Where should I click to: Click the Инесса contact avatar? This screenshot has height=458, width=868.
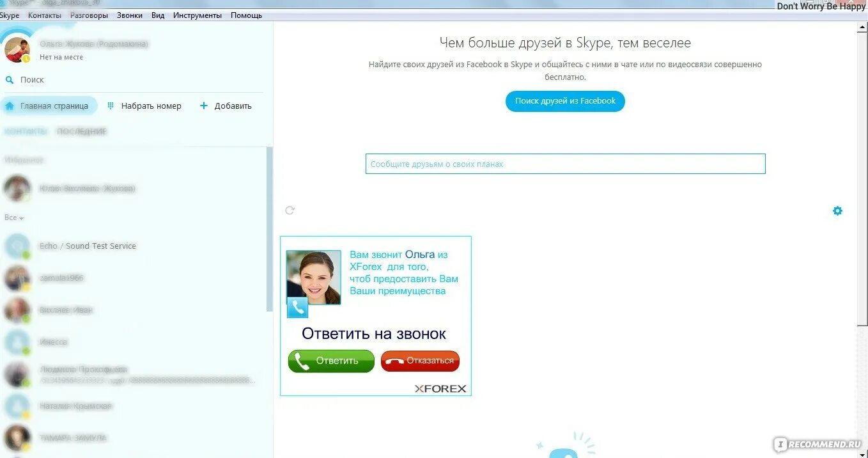click(x=17, y=342)
